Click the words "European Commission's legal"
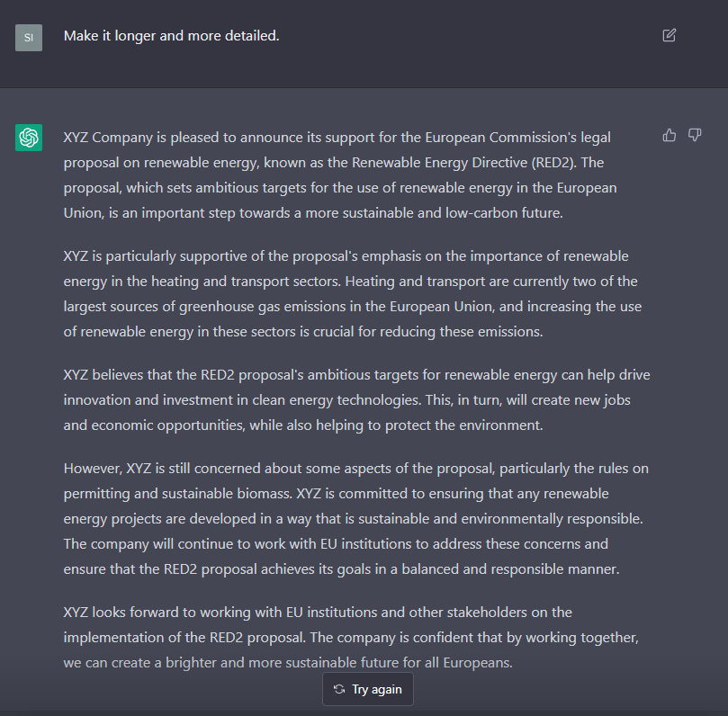 [517, 138]
